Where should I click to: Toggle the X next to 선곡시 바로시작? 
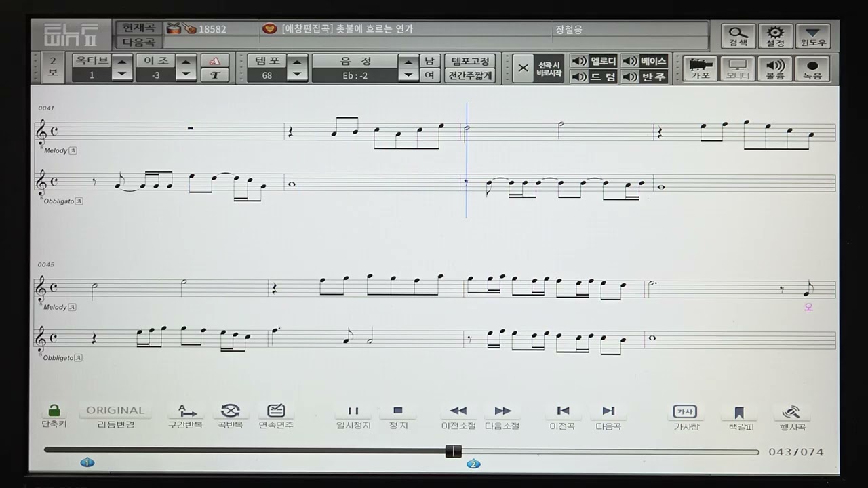point(523,68)
